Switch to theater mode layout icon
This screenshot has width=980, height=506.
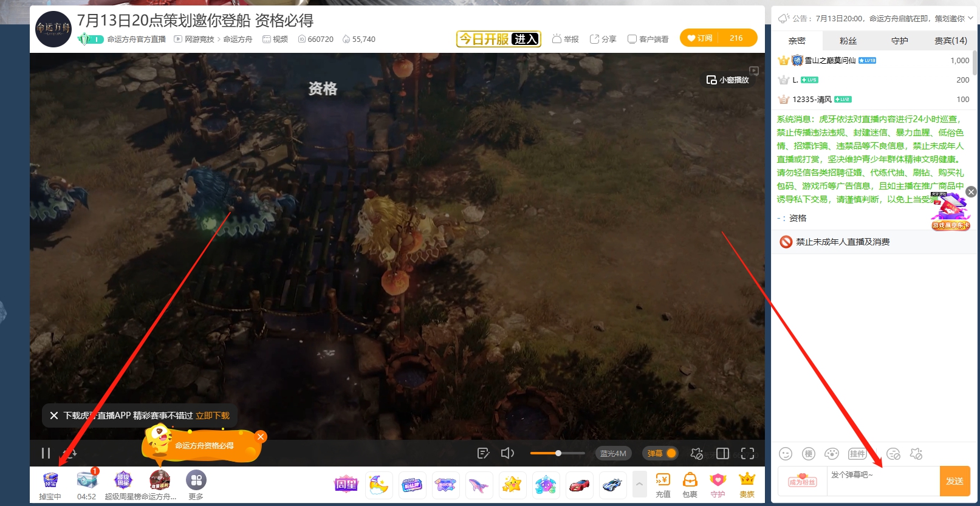click(722, 453)
